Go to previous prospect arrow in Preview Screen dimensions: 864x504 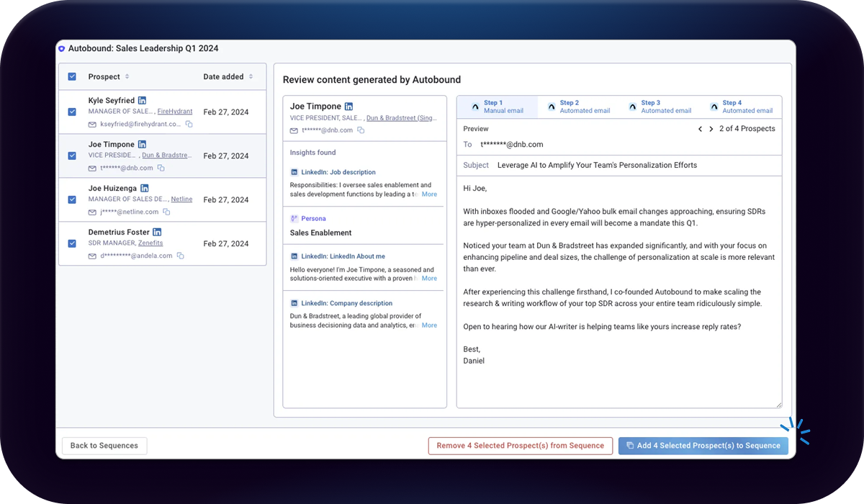(x=700, y=129)
